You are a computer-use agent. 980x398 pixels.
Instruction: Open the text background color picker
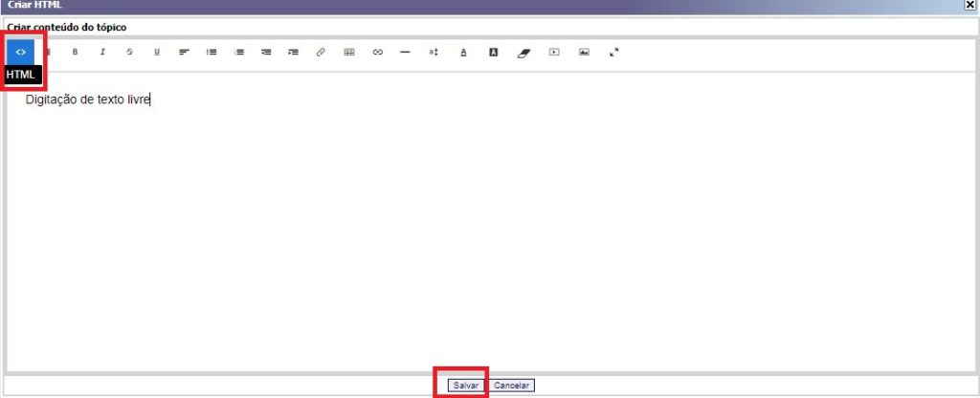pyautogui.click(x=493, y=52)
